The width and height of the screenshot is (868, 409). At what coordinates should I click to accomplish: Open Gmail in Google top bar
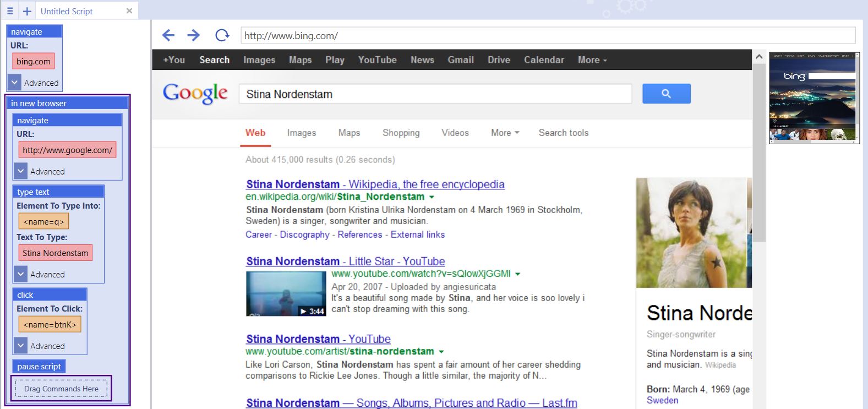461,60
